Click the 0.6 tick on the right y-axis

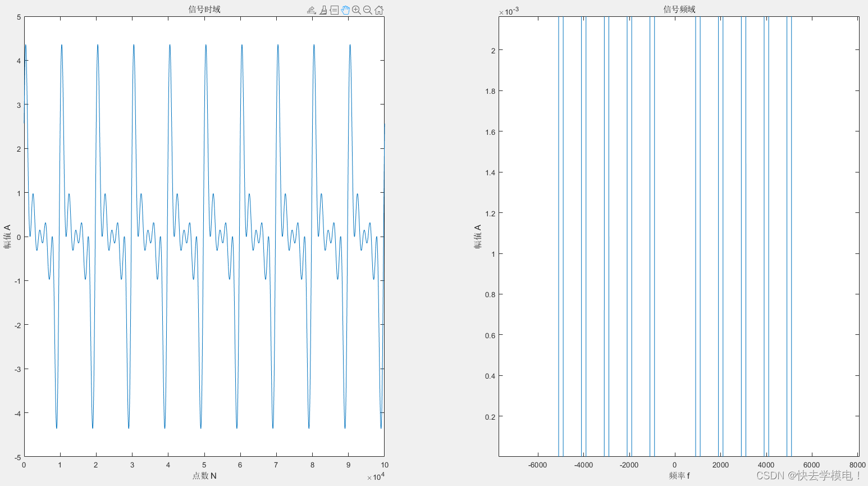490,335
